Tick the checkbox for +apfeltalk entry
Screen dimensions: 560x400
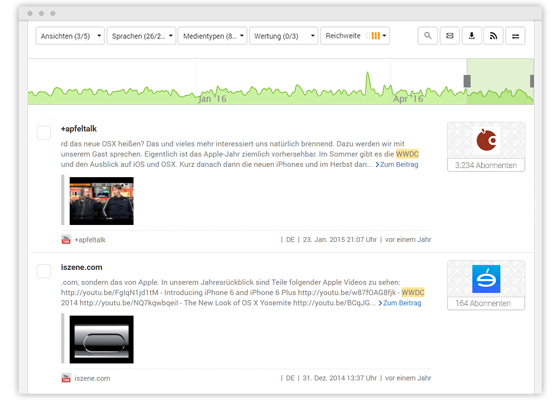click(44, 132)
